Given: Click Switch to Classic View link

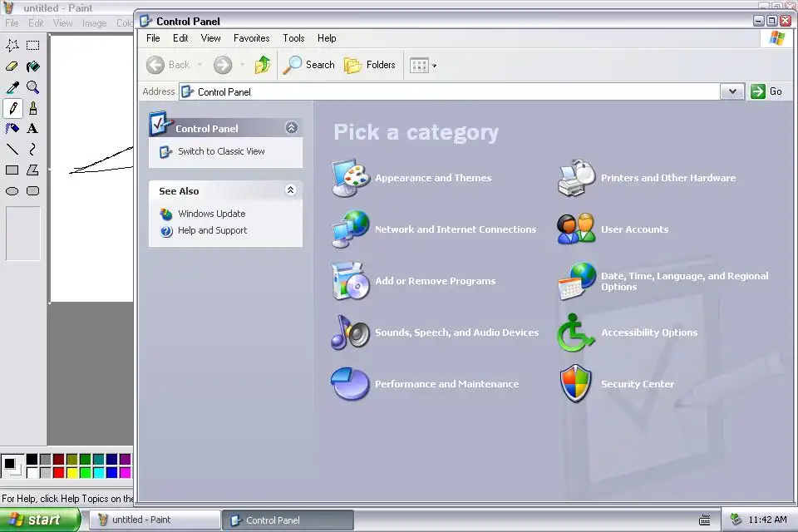Looking at the screenshot, I should point(221,151).
